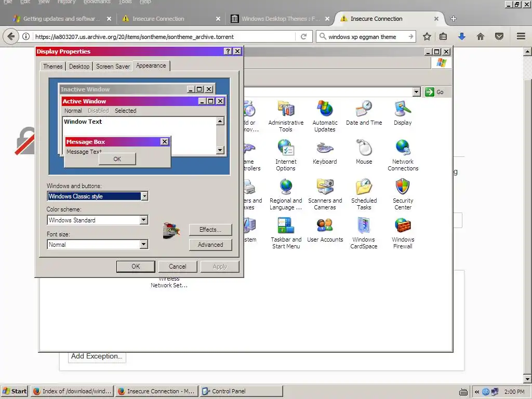Show hidden system tray icons chevron
This screenshot has width=532, height=399.
point(477,392)
